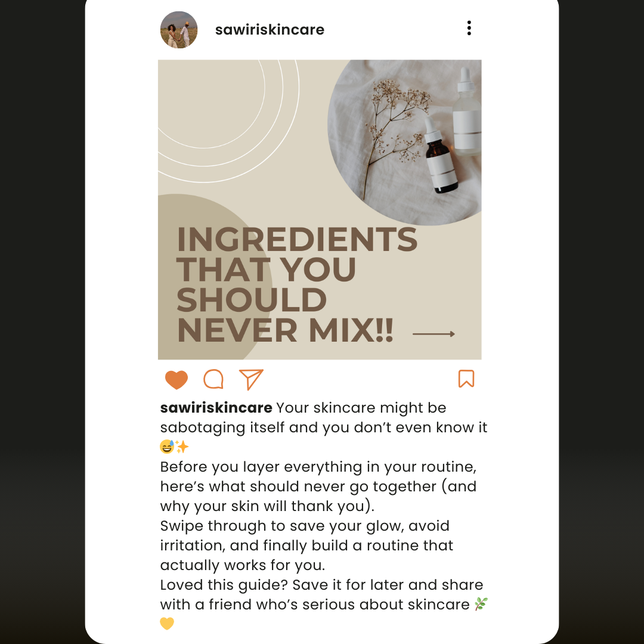Save the post with the bookmark icon
This screenshot has width=644, height=644.
(x=466, y=379)
